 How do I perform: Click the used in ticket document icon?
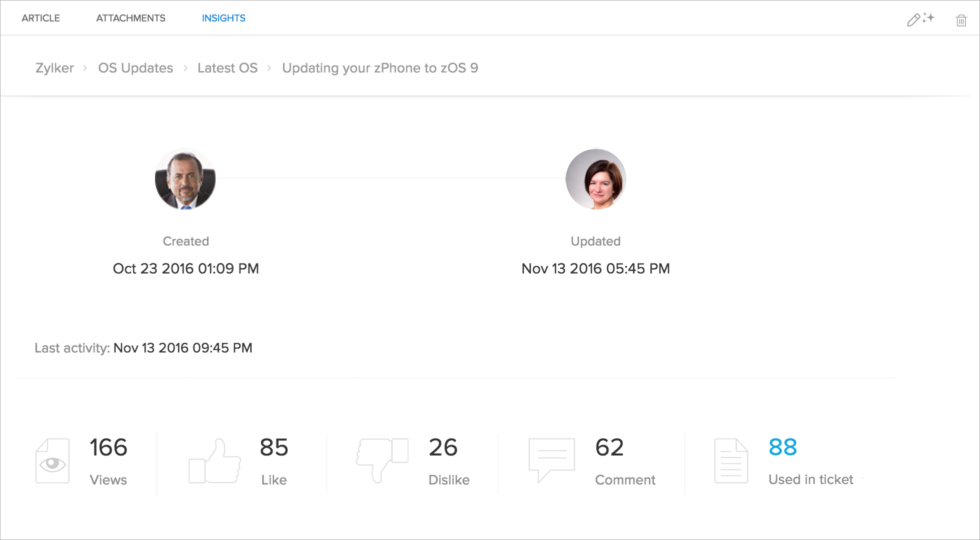point(731,461)
